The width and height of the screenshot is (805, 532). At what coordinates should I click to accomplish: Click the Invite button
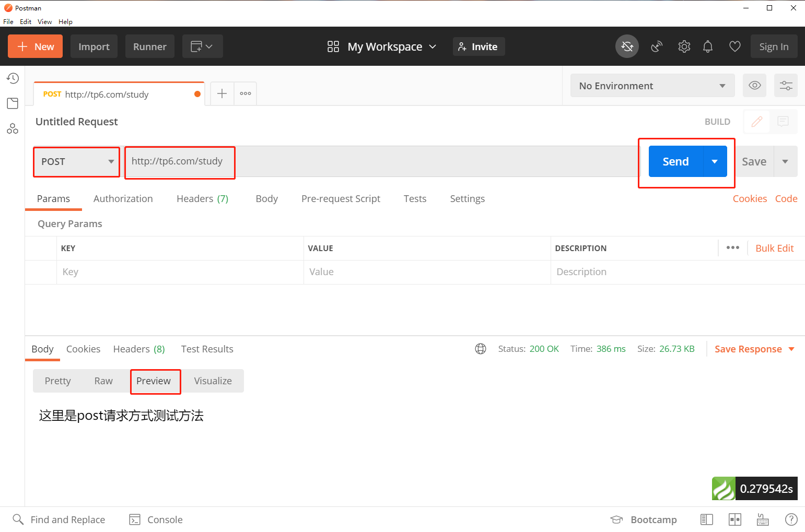479,46
